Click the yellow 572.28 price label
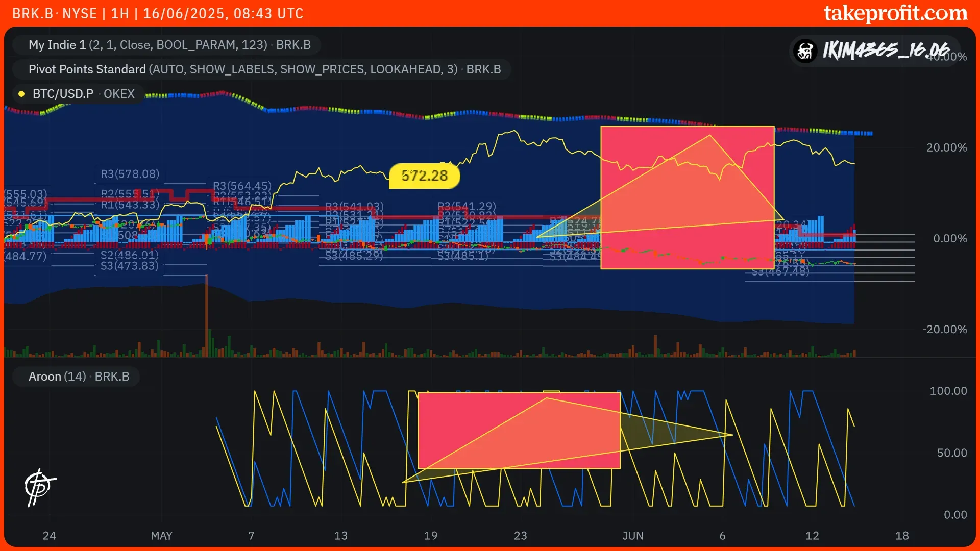The width and height of the screenshot is (980, 551). [x=424, y=176]
